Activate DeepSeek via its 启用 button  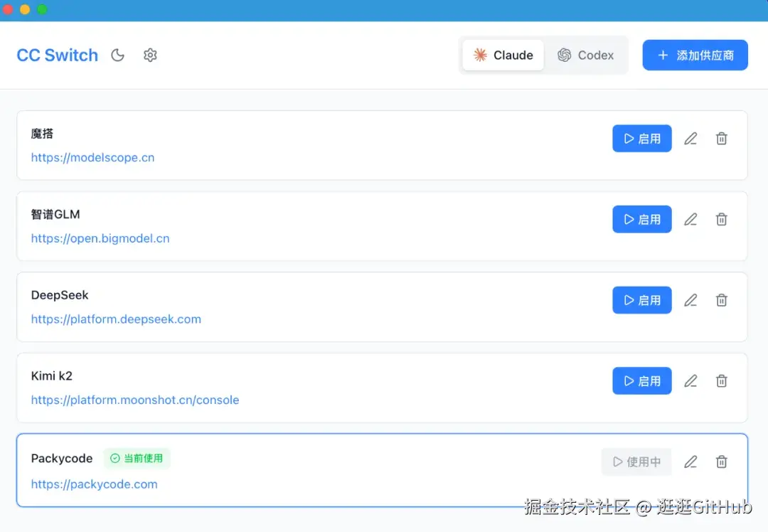point(641,299)
